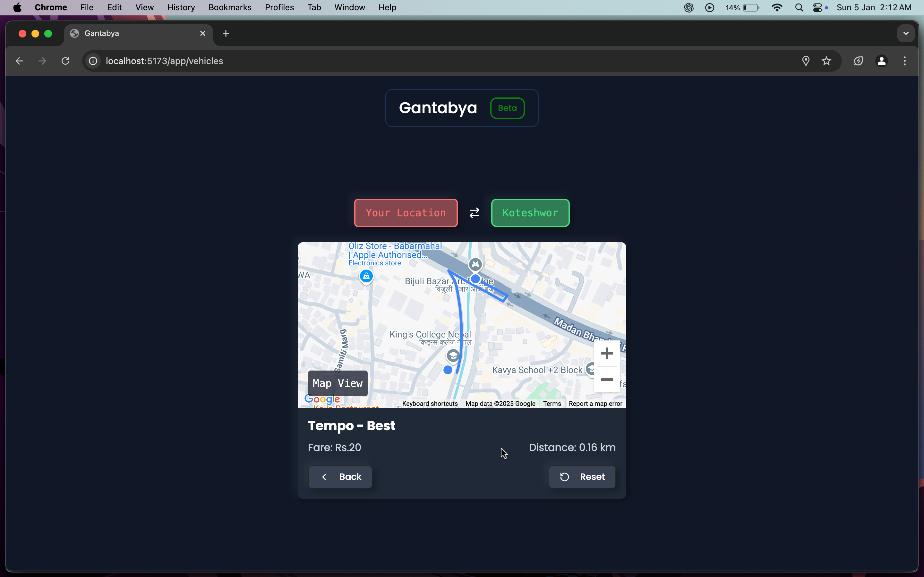924x577 pixels.
Task: Zoom in on the map
Action: (x=606, y=353)
